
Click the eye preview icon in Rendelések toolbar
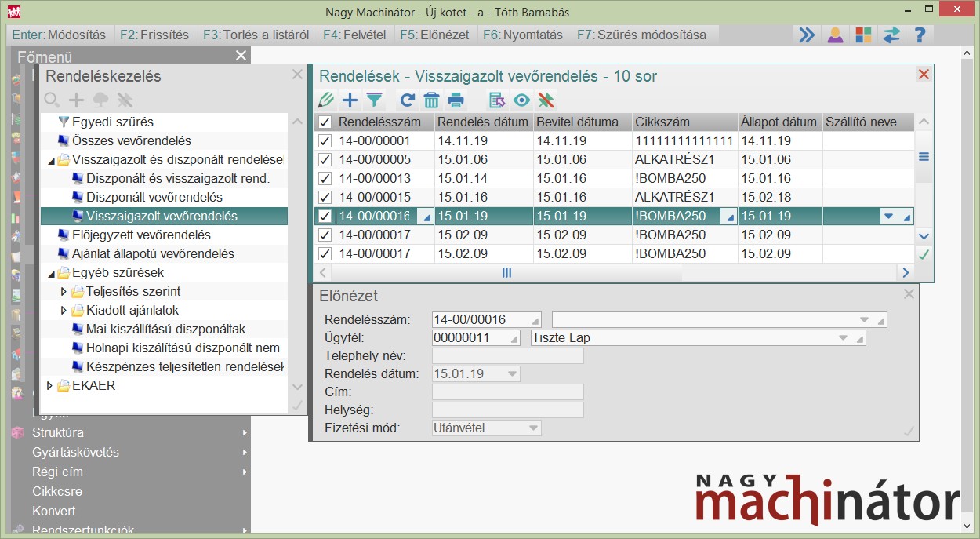coord(521,100)
